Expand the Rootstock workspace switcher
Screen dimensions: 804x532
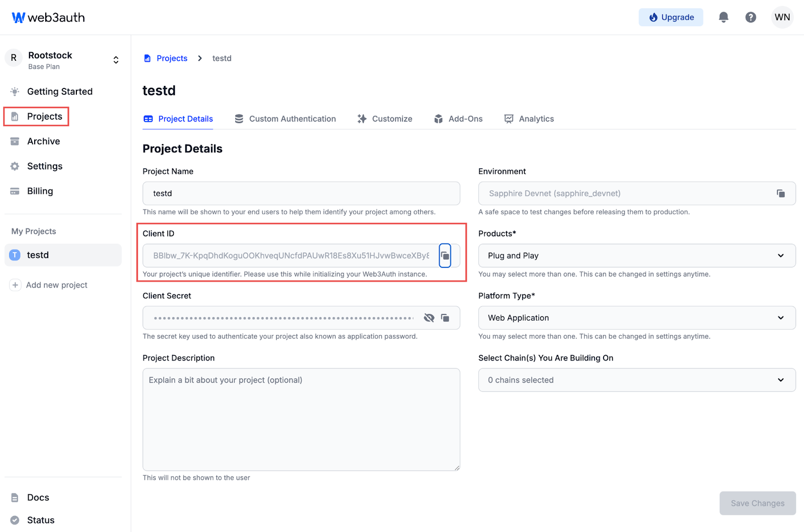point(116,60)
